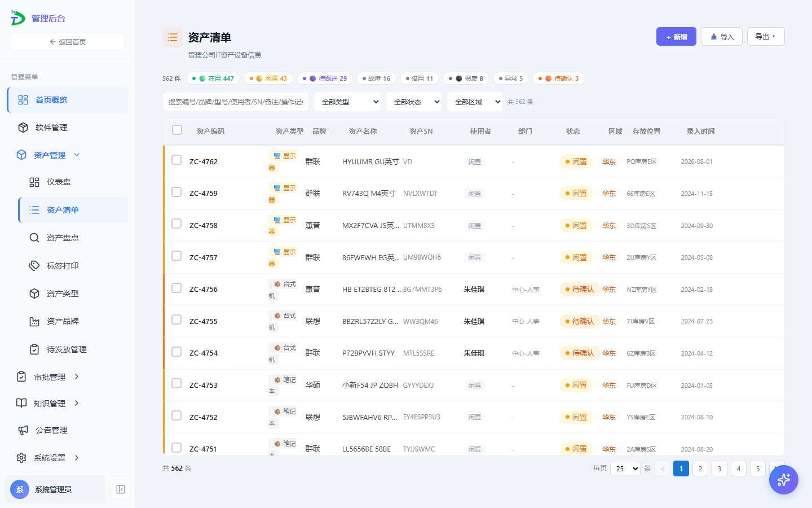The image size is (812, 508).
Task: Click the 公告管理 megaphone icon
Action: tap(23, 430)
